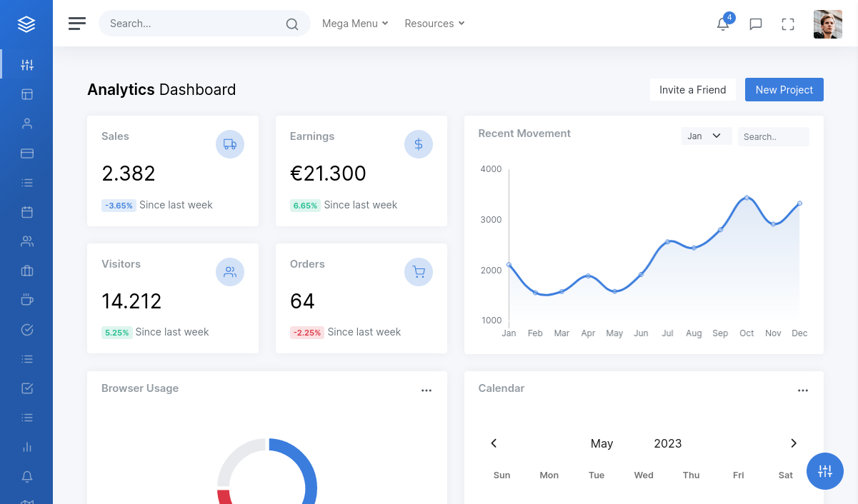Open the briefcase icon in sidebar
Screen dimensions: 858x504
[x=27, y=271]
